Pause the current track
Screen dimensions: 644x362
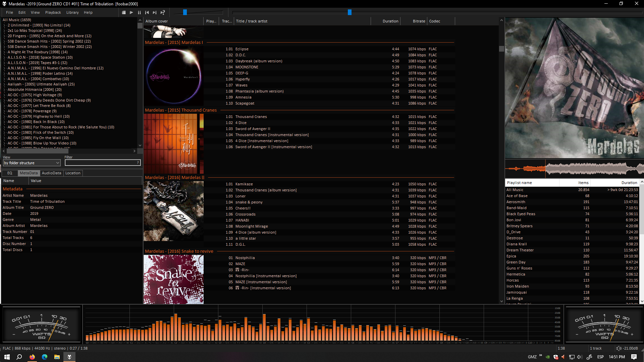click(139, 12)
